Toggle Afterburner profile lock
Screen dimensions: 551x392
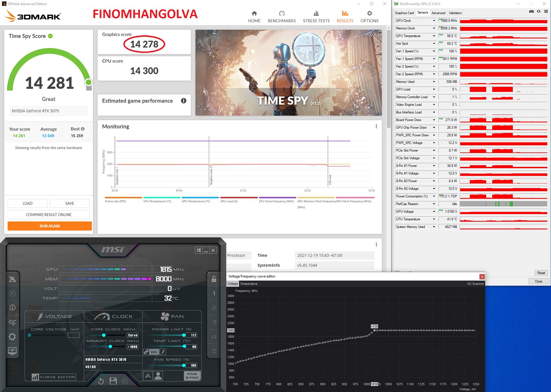click(x=214, y=279)
